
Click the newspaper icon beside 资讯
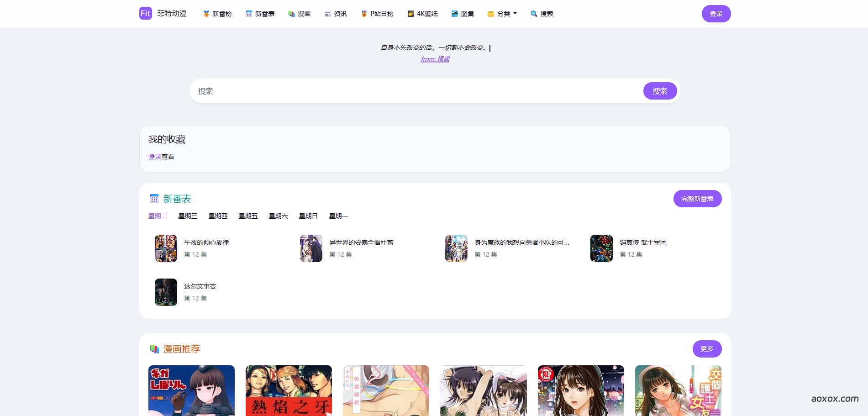327,14
